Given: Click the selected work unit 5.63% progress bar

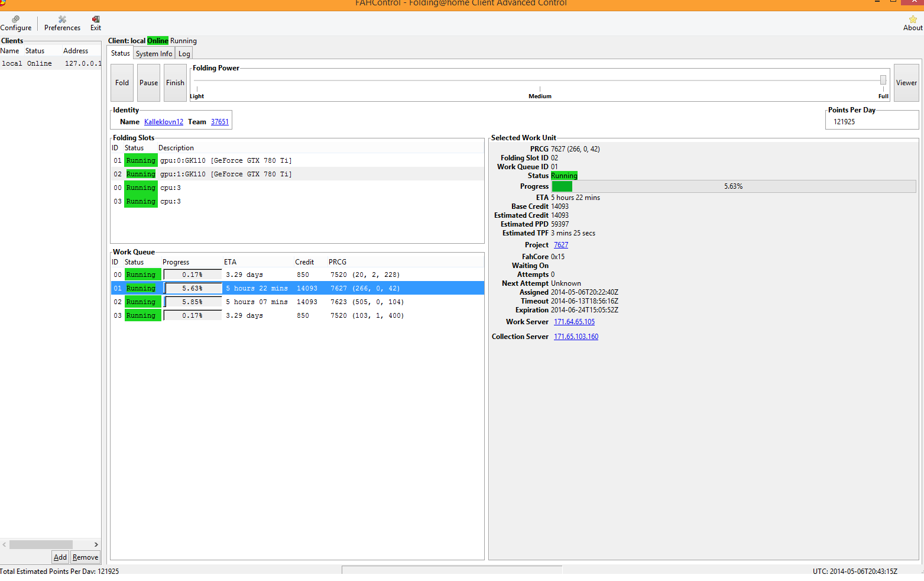Looking at the screenshot, I should coord(734,186).
